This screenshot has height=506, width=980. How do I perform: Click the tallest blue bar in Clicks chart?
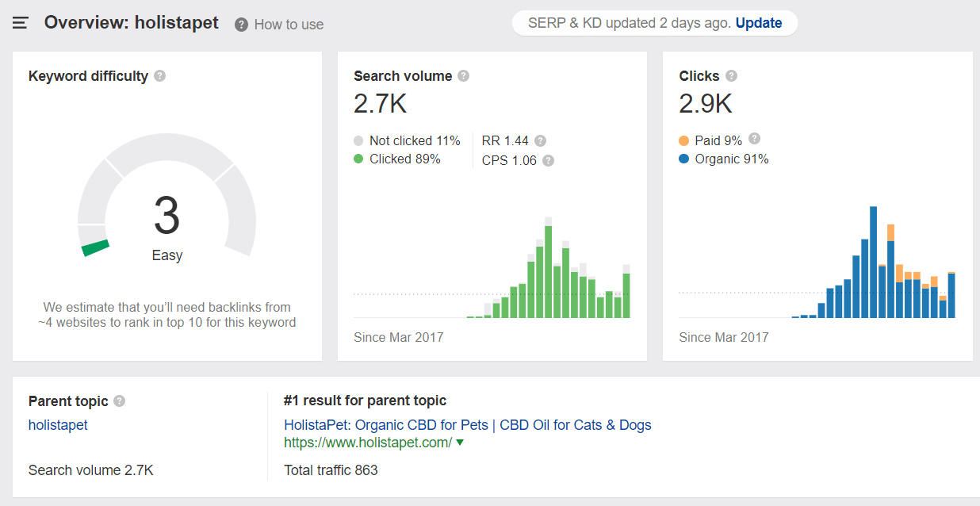[873, 262]
